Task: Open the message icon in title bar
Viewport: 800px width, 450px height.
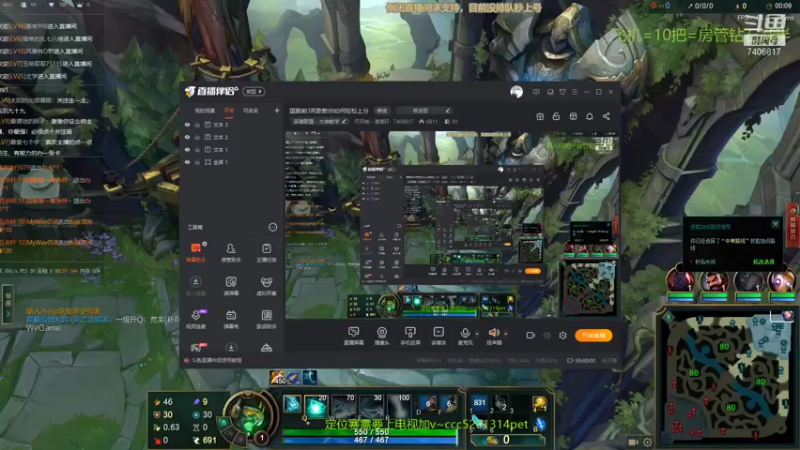Action: pyautogui.click(x=536, y=92)
